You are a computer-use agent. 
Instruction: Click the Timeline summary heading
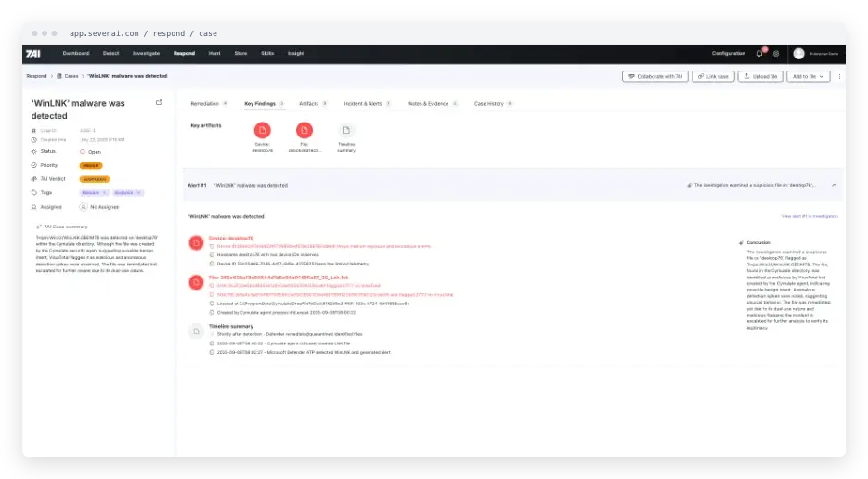[x=231, y=326]
